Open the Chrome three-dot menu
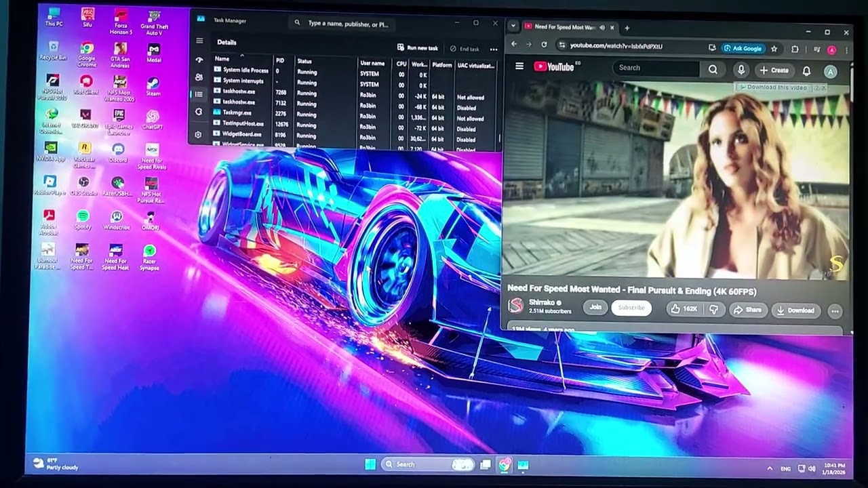 pyautogui.click(x=846, y=50)
